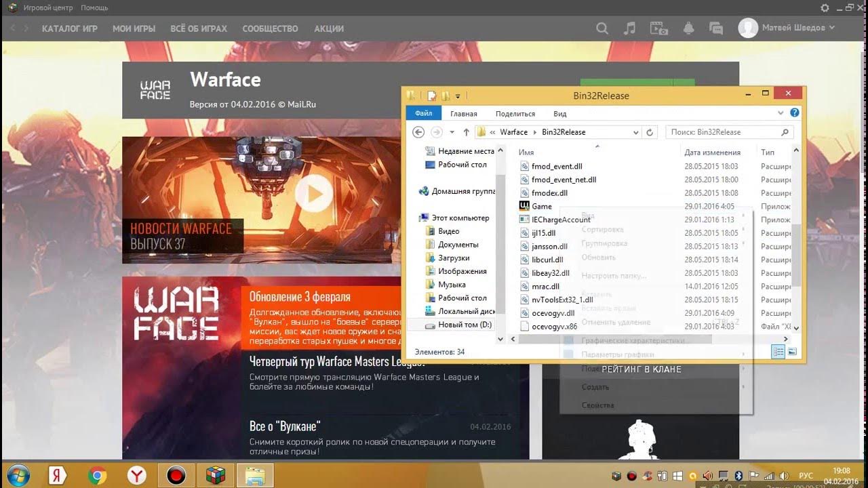Image resolution: width=868 pixels, height=488 pixels.
Task: Click breadcrumb arrow after Warface
Action: (x=534, y=132)
